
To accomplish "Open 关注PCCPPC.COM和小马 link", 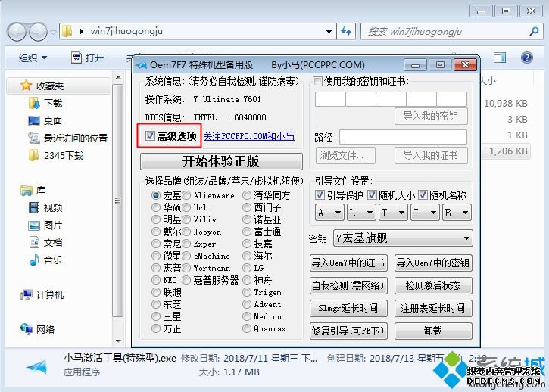I will (249, 136).
